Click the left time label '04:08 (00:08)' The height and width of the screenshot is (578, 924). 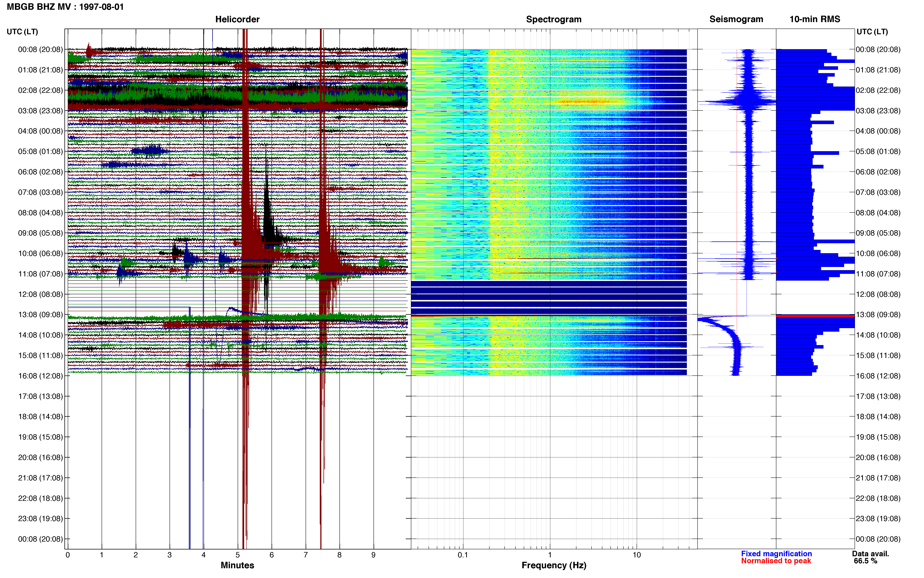(x=41, y=131)
